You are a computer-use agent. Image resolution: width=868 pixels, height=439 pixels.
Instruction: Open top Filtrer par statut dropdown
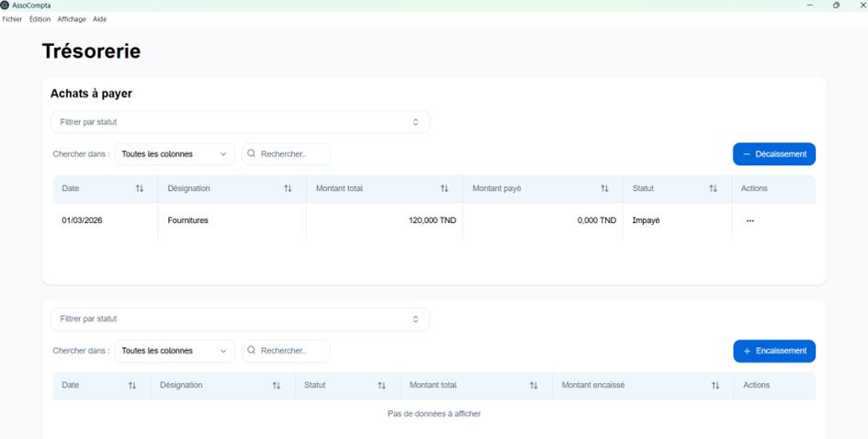pyautogui.click(x=240, y=122)
